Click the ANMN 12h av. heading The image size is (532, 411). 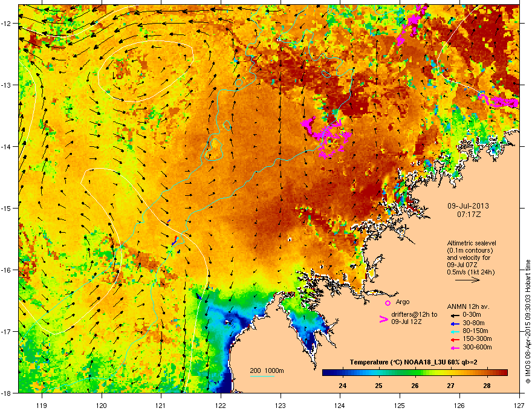(x=468, y=306)
